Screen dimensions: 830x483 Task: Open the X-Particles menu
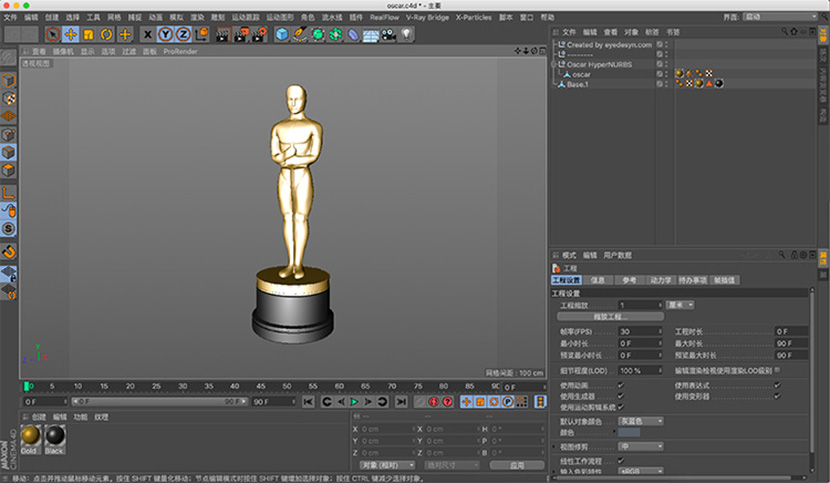point(474,17)
